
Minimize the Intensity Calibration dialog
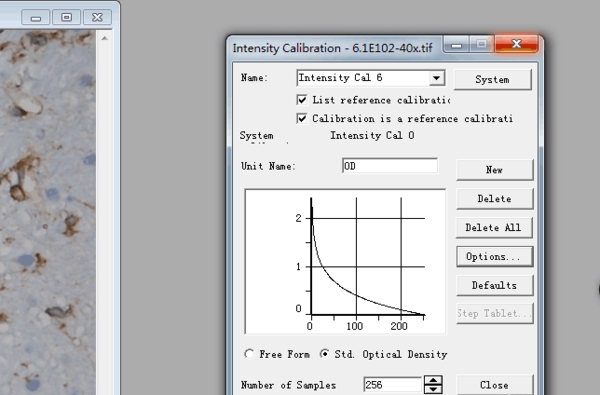tap(456, 45)
